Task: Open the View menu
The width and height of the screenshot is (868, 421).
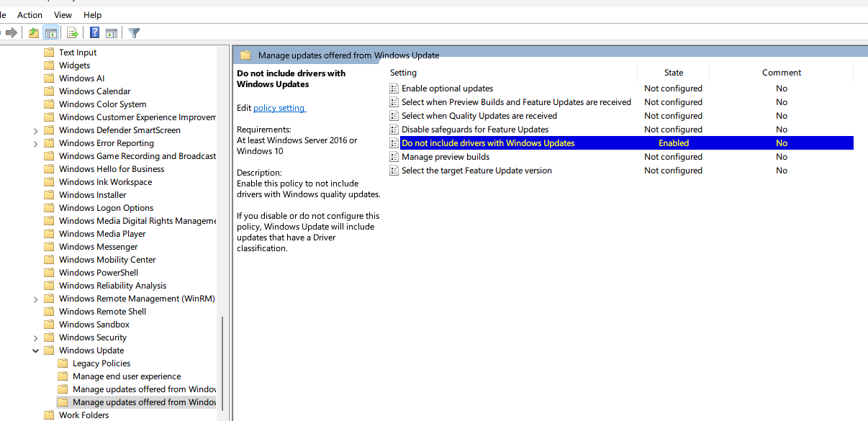Action: pos(63,15)
